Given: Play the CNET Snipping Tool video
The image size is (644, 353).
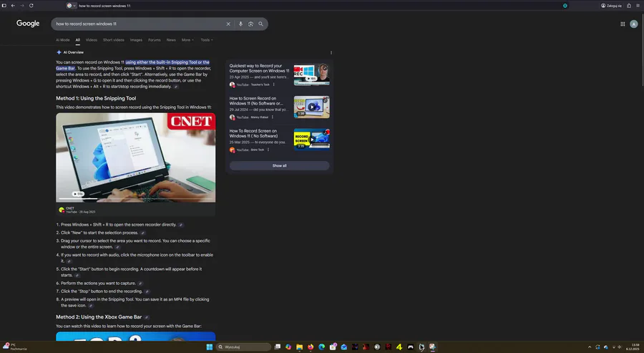Looking at the screenshot, I should [135, 158].
